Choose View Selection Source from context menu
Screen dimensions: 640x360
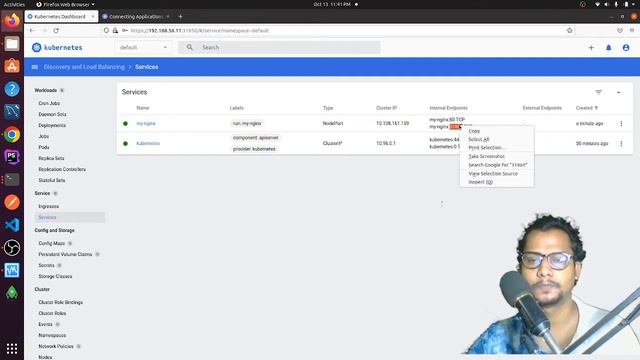coord(497,173)
